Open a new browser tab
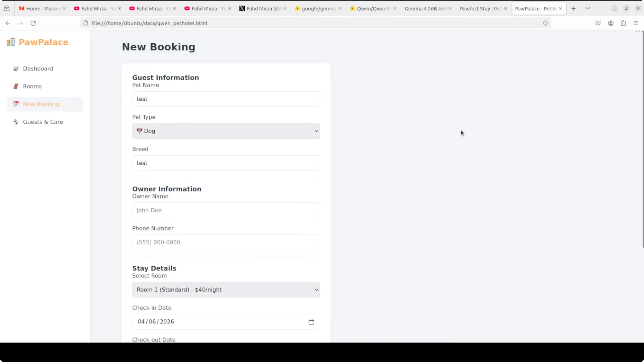This screenshot has width=644, height=362. click(573, 9)
